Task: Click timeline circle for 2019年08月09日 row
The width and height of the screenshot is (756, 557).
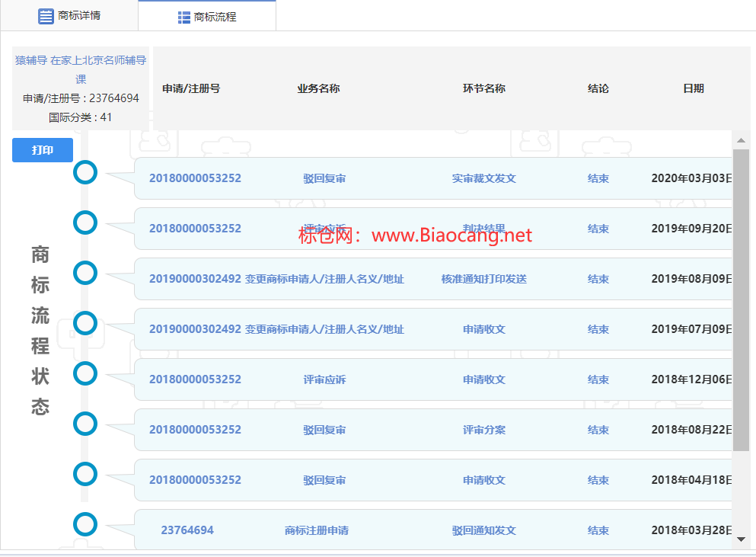Action: [85, 273]
